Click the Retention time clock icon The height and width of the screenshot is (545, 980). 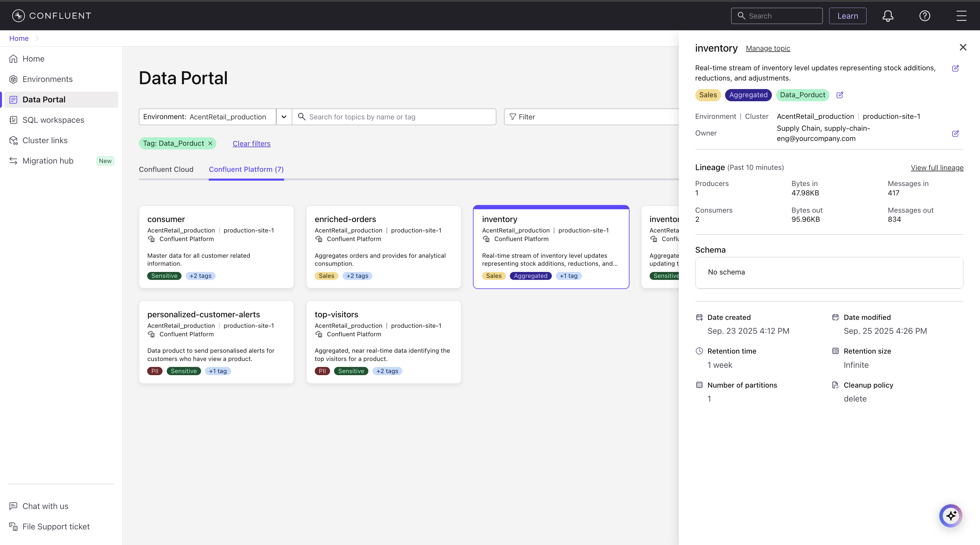pyautogui.click(x=699, y=351)
